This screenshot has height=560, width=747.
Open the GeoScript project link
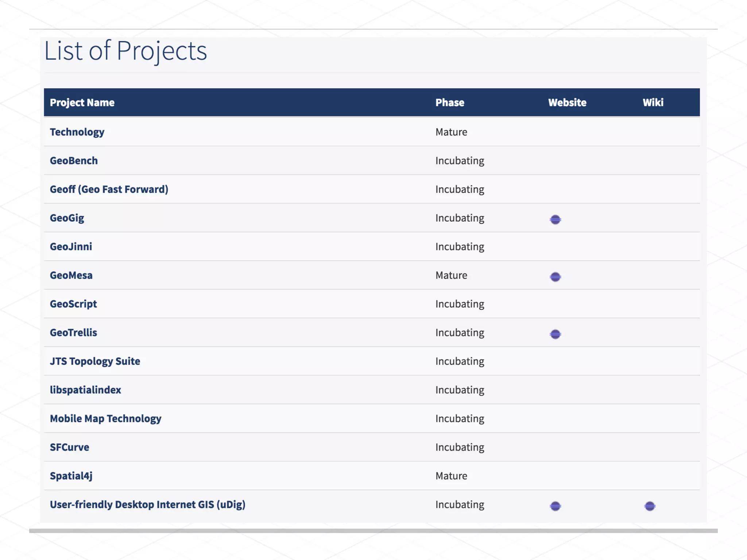click(x=73, y=304)
